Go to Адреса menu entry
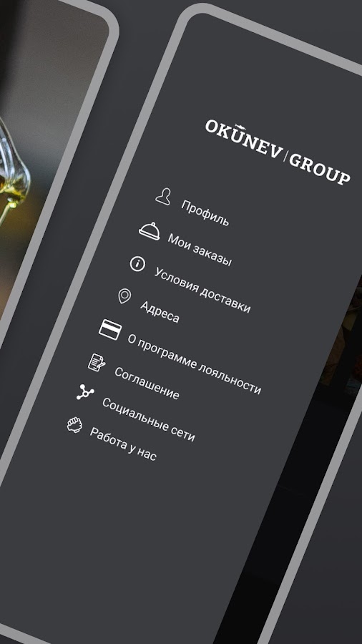This screenshot has height=644, width=362. tap(160, 312)
